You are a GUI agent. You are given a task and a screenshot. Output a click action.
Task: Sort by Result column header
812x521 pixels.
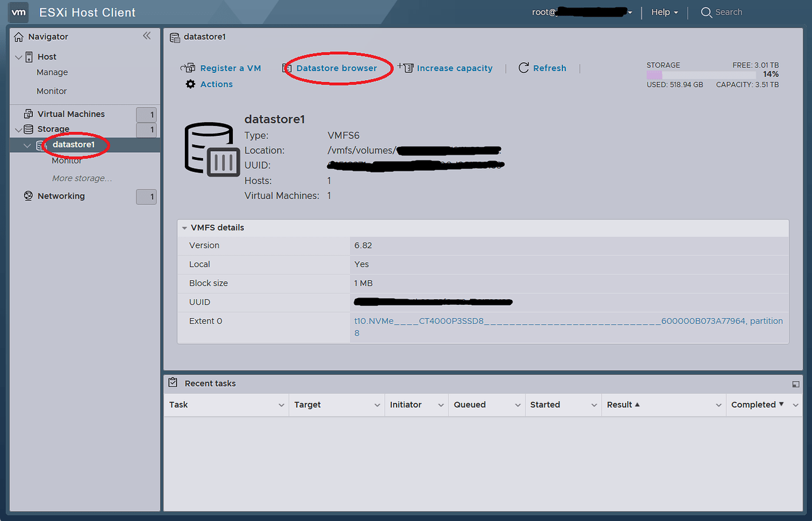pyautogui.click(x=620, y=405)
